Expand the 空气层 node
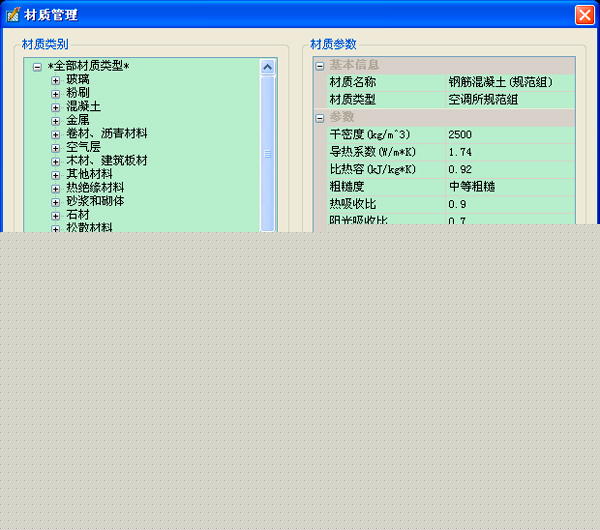 tap(55, 148)
